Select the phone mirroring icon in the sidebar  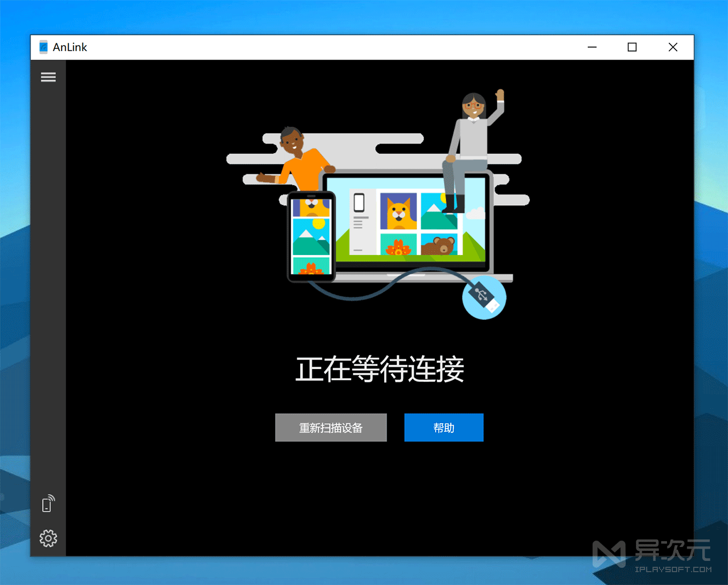[48, 504]
